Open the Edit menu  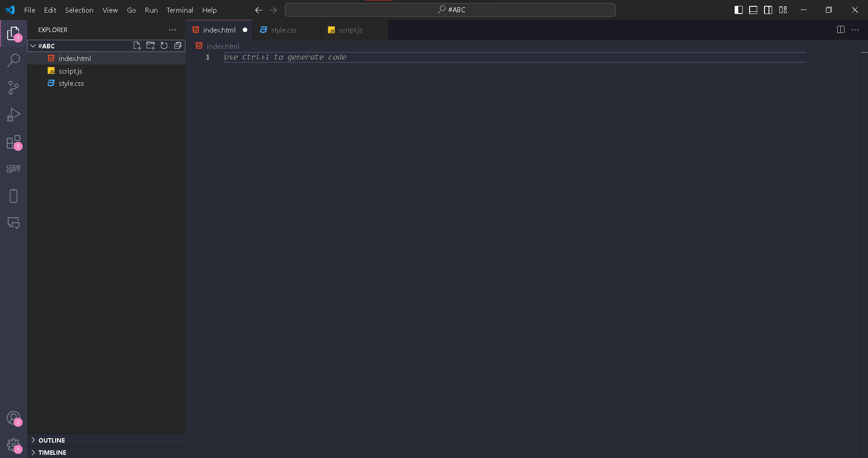pos(50,10)
